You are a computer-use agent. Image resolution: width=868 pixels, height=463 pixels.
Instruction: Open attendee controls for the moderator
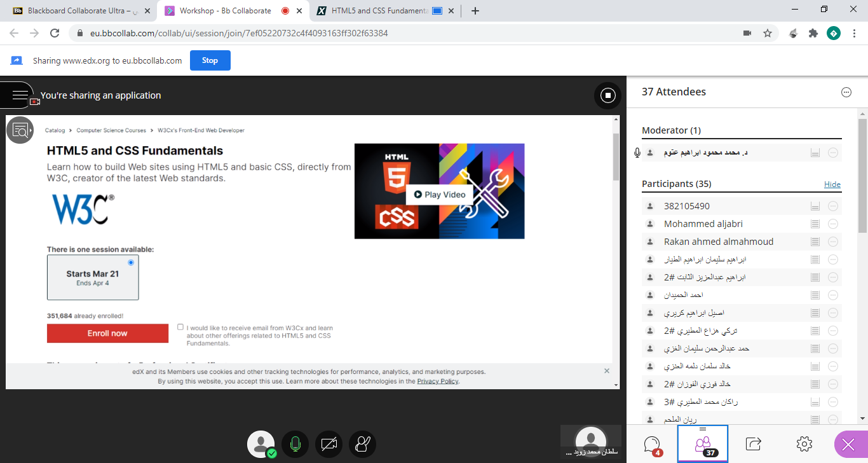(x=833, y=153)
